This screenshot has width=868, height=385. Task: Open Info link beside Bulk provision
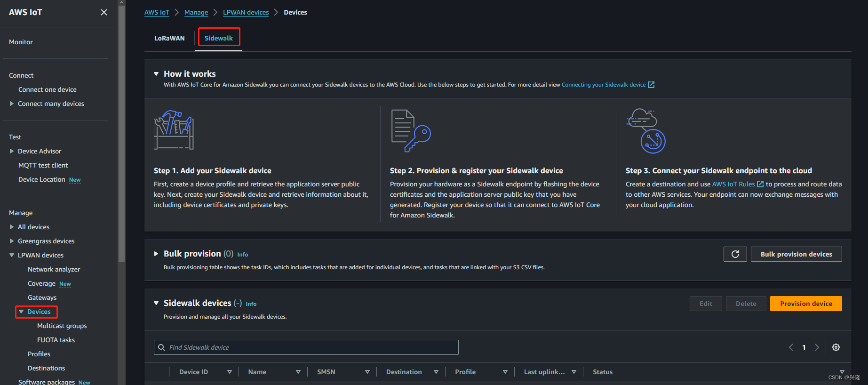click(x=242, y=255)
